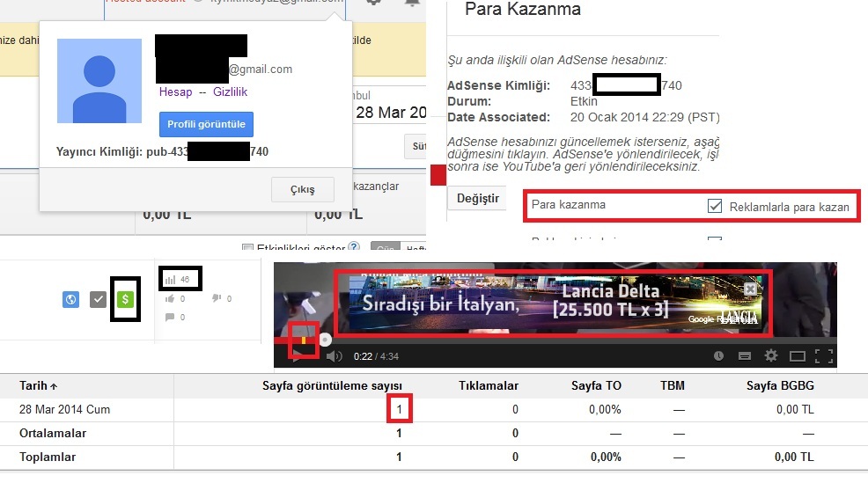The width and height of the screenshot is (868, 483).
Task: Click the TBM column header
Action: pos(672,385)
